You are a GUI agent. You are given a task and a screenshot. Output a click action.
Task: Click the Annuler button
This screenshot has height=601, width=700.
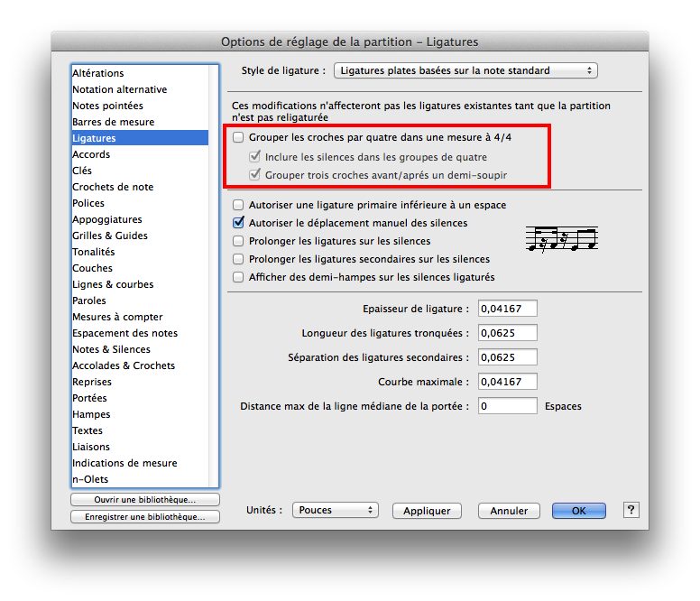click(509, 511)
